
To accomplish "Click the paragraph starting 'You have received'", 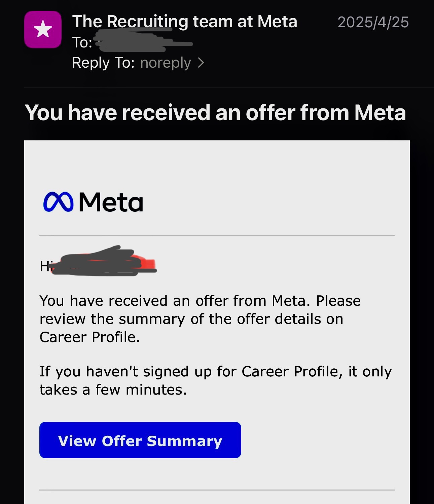I will 200,319.
